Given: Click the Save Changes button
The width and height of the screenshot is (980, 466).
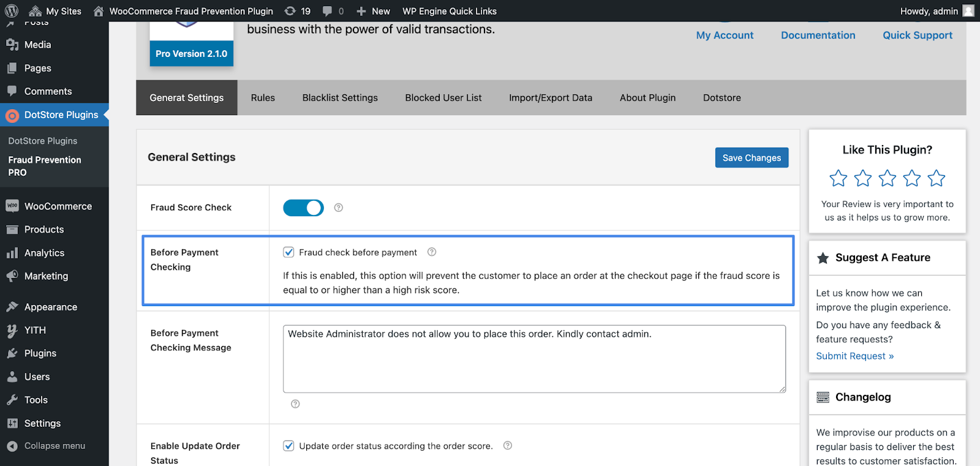Looking at the screenshot, I should click(x=752, y=157).
